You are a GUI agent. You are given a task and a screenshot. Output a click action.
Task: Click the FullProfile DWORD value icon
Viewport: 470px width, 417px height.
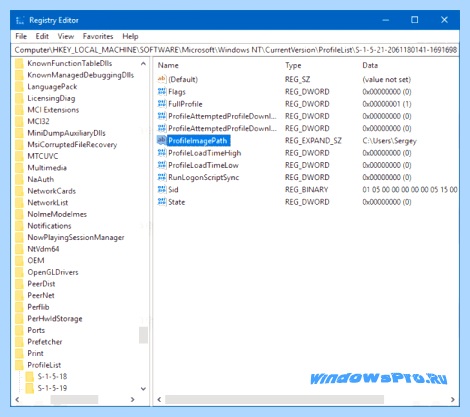click(162, 104)
